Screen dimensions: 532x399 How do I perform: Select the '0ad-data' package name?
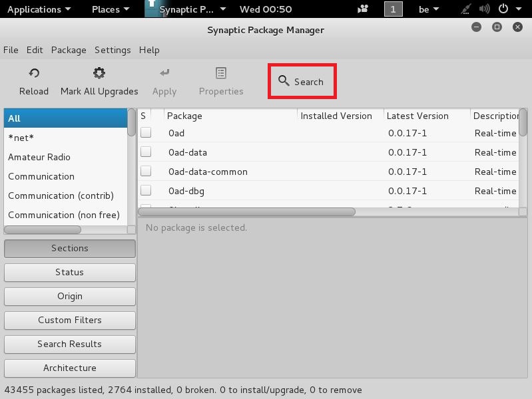tap(188, 152)
